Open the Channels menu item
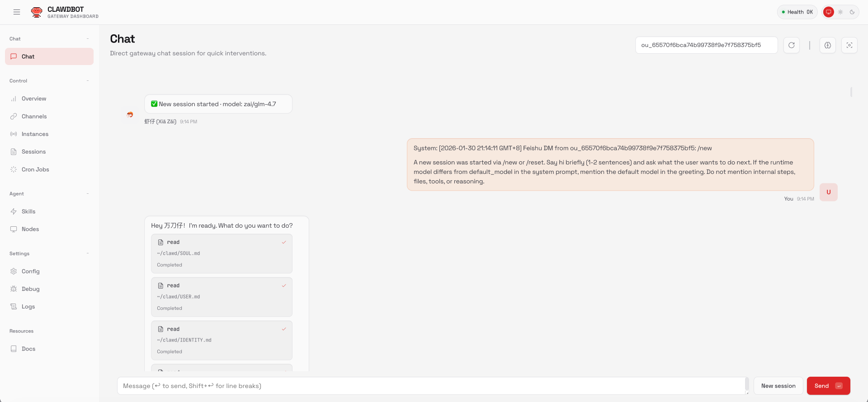 34,117
